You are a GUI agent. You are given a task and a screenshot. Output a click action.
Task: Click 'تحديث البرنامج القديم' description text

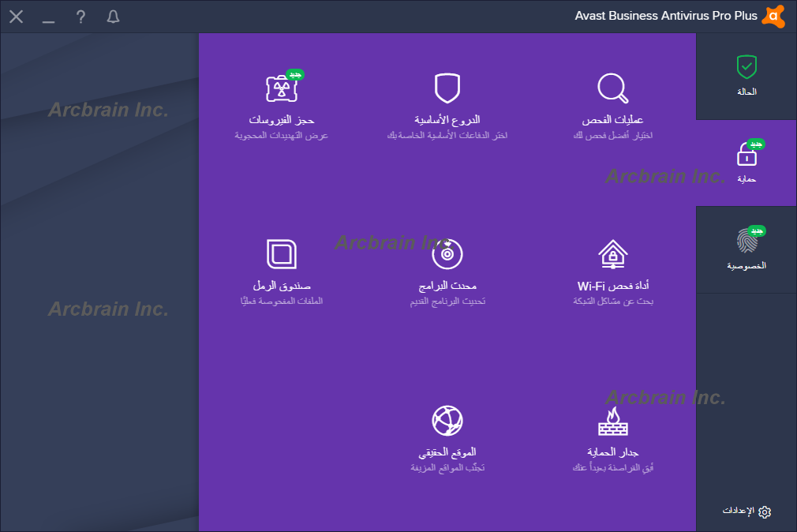[447, 302]
